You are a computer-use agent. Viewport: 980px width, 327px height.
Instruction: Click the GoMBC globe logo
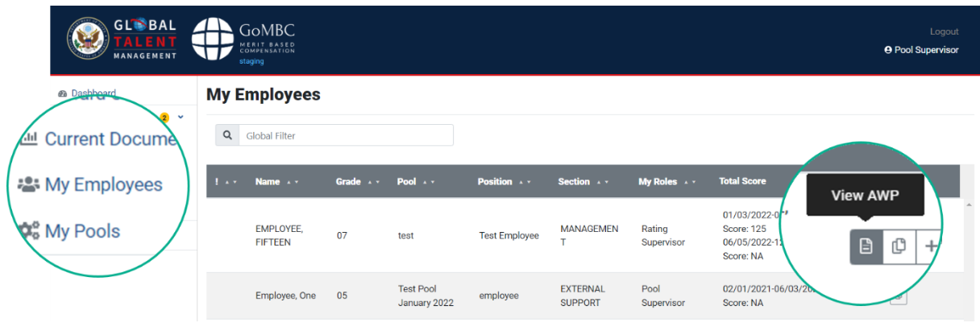(212, 39)
